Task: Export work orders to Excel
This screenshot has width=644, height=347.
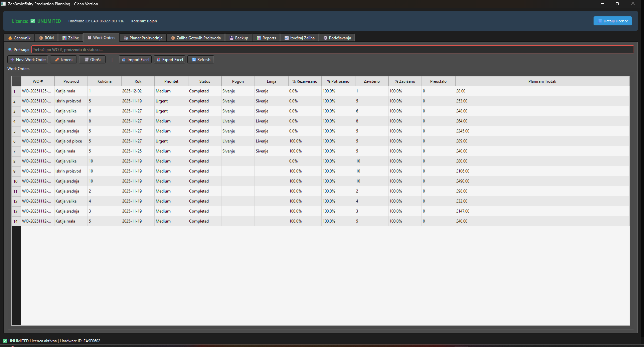Action: click(170, 60)
